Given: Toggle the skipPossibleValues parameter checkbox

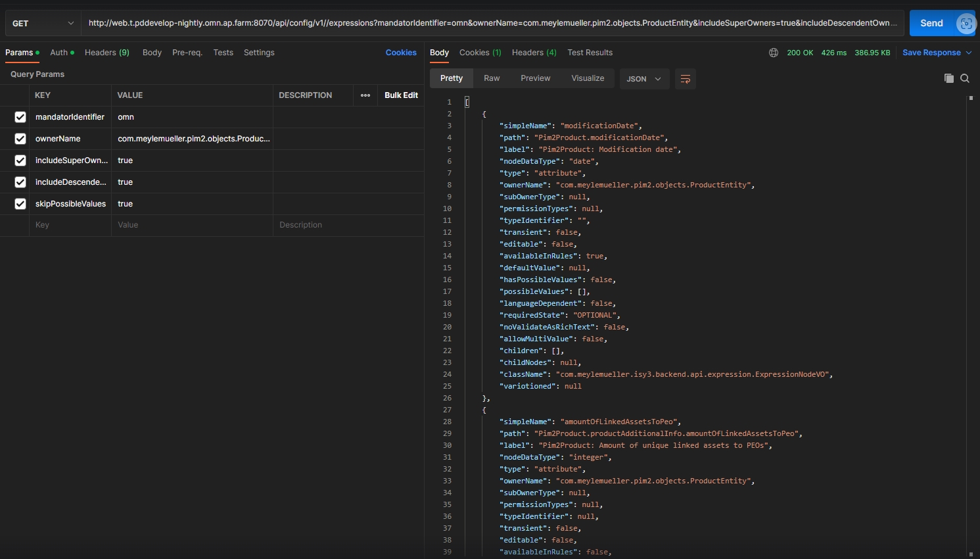Looking at the screenshot, I should (x=20, y=204).
